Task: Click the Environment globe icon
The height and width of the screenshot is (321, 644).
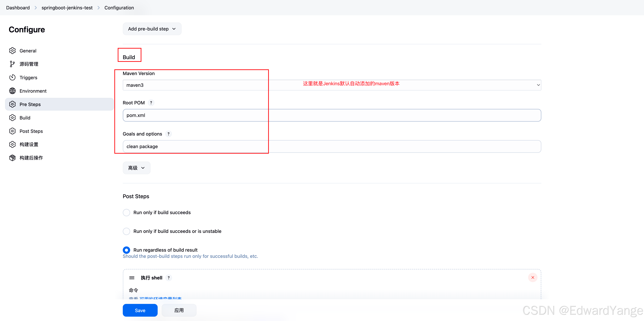Action: coord(13,91)
